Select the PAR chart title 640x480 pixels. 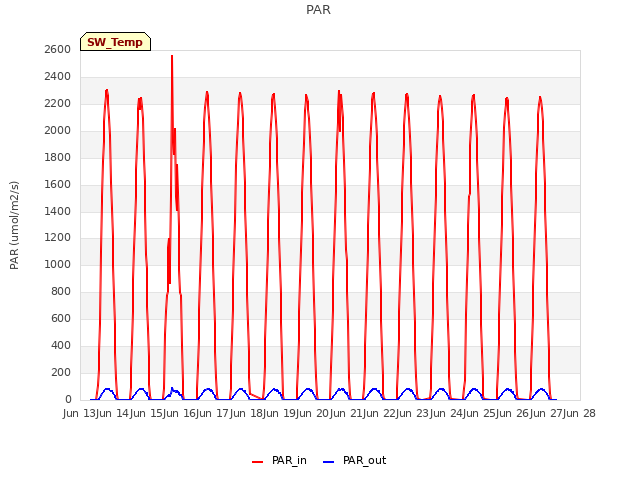(318, 10)
